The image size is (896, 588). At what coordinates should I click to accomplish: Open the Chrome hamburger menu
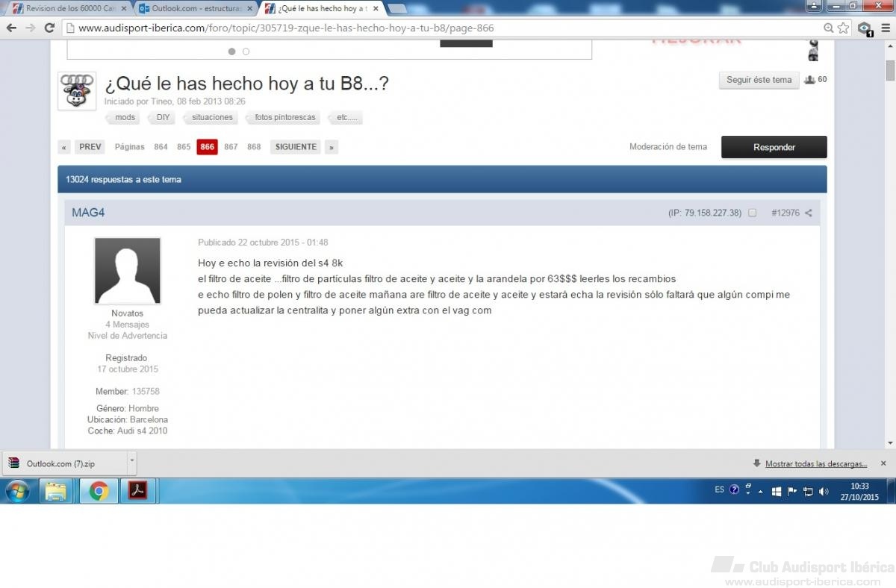[885, 28]
